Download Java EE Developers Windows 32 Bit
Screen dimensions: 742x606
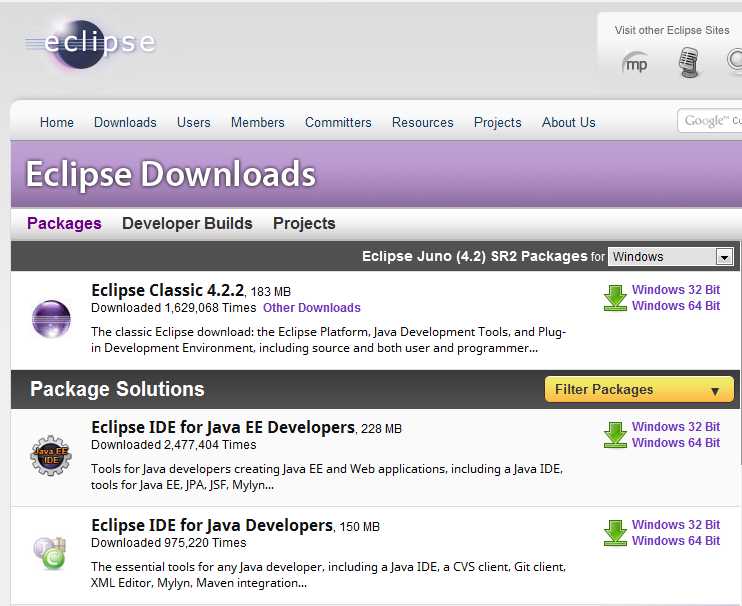(x=676, y=426)
